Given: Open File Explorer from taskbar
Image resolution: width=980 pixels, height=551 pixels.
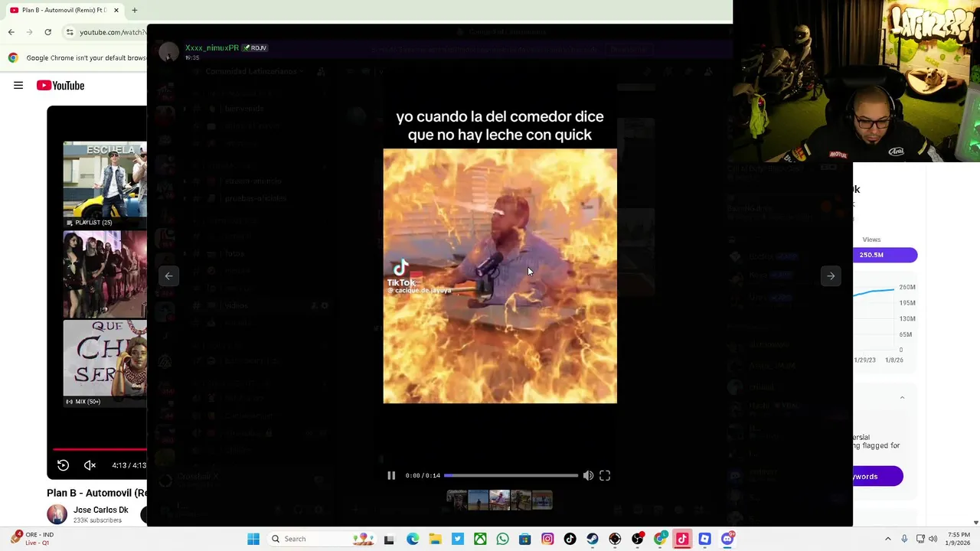Looking at the screenshot, I should pyautogui.click(x=435, y=539).
